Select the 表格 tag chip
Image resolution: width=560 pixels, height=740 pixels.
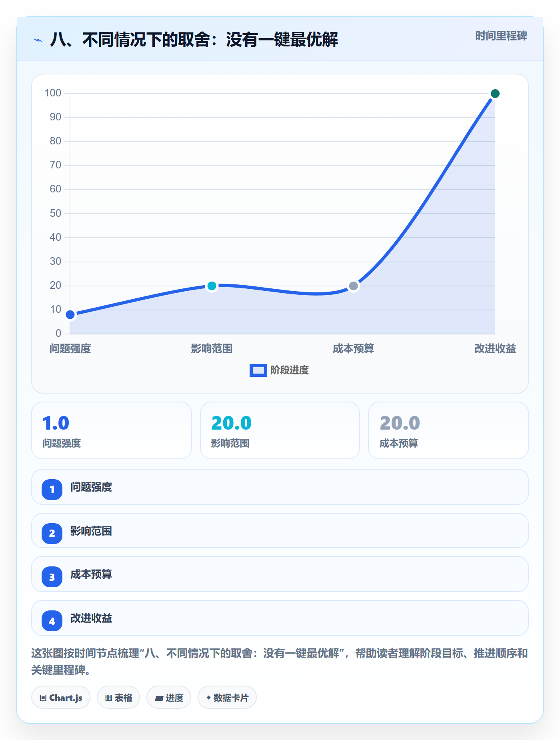118,698
